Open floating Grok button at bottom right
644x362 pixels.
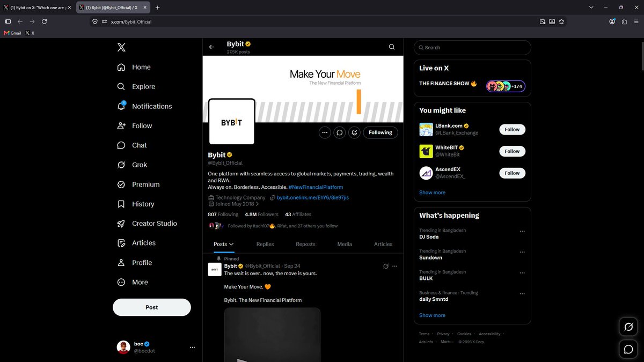point(628,327)
